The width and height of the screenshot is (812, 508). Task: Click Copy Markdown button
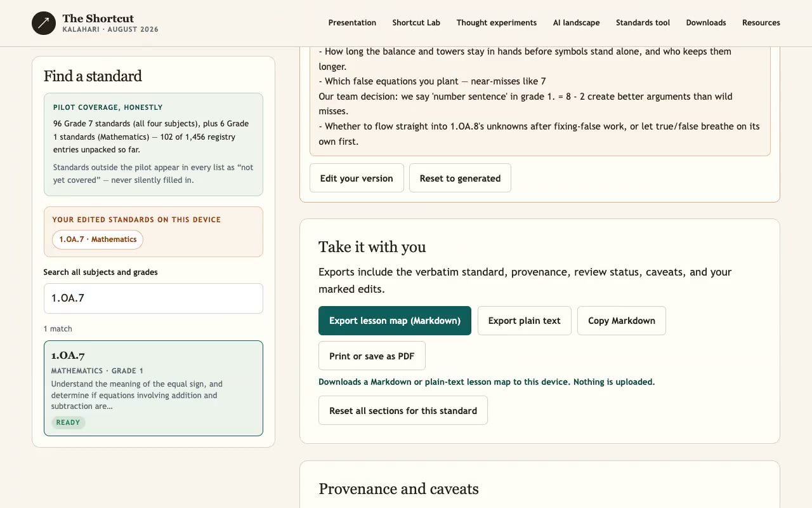[x=622, y=321]
